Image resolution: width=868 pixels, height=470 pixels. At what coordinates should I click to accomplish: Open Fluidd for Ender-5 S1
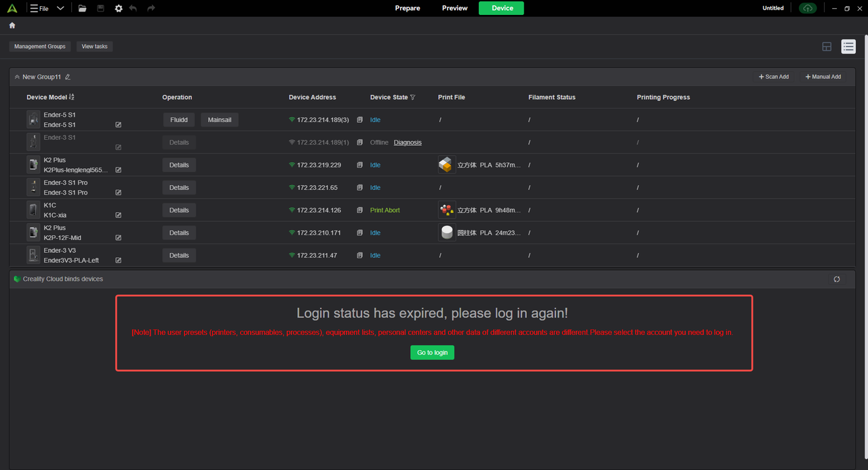pyautogui.click(x=179, y=119)
